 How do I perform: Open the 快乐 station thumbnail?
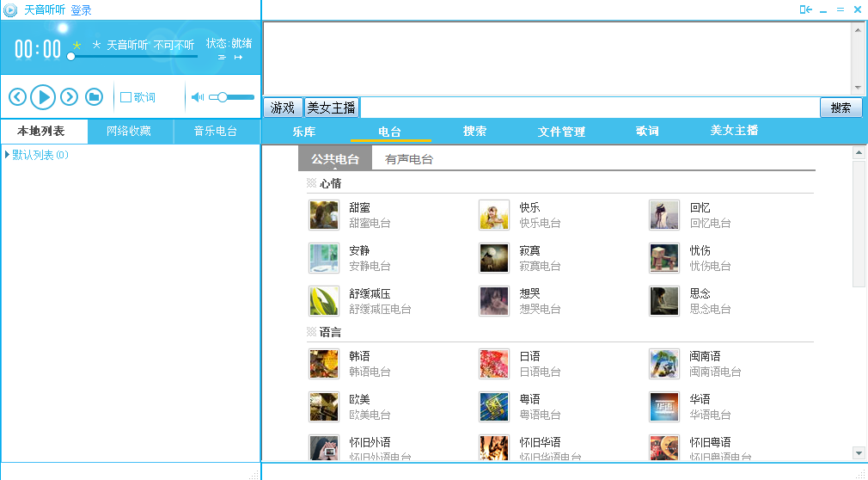[494, 215]
